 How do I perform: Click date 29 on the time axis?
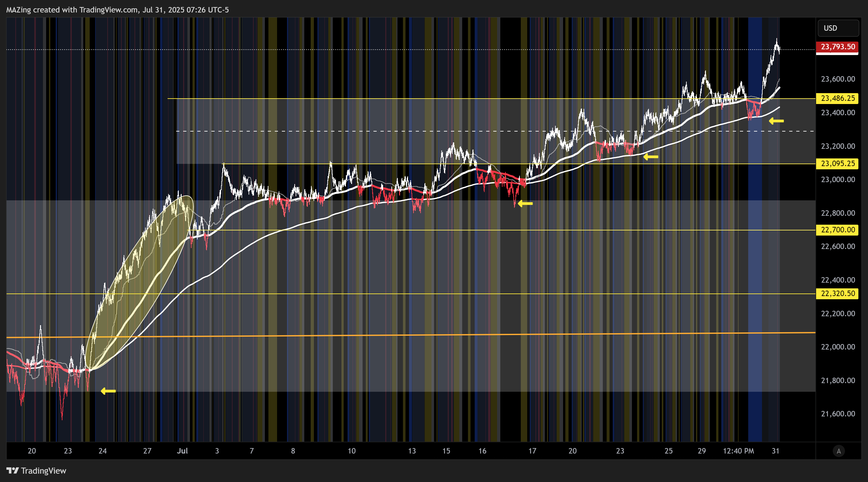click(x=701, y=451)
